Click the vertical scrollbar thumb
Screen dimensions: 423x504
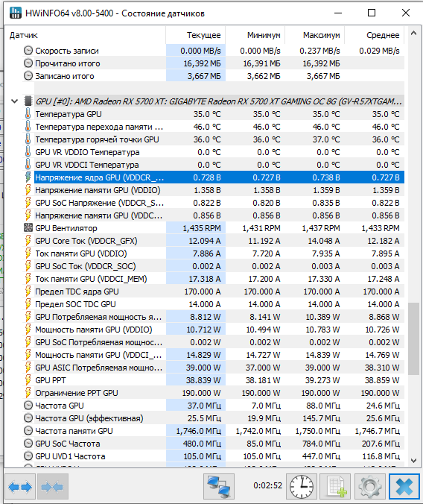click(x=413, y=338)
